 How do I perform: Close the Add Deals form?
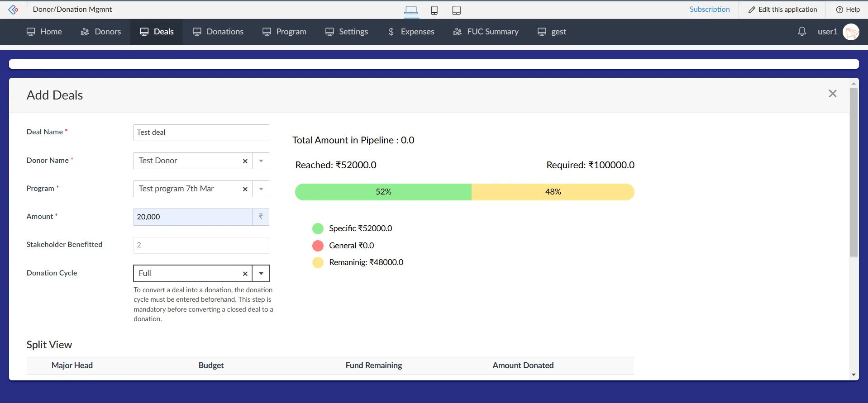tap(833, 94)
